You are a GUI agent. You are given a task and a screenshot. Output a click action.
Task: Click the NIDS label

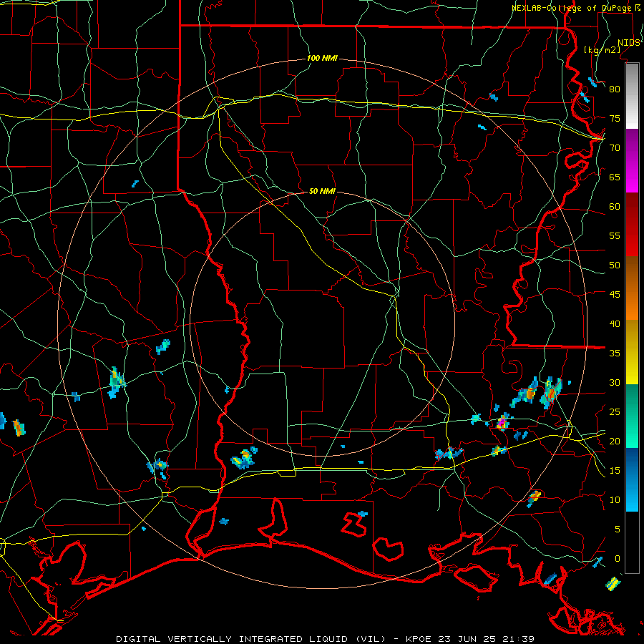[x=629, y=43]
